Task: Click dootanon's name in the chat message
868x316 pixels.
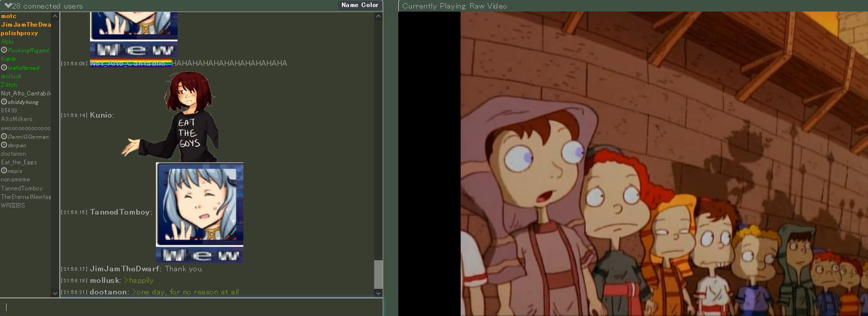Action: (x=110, y=292)
